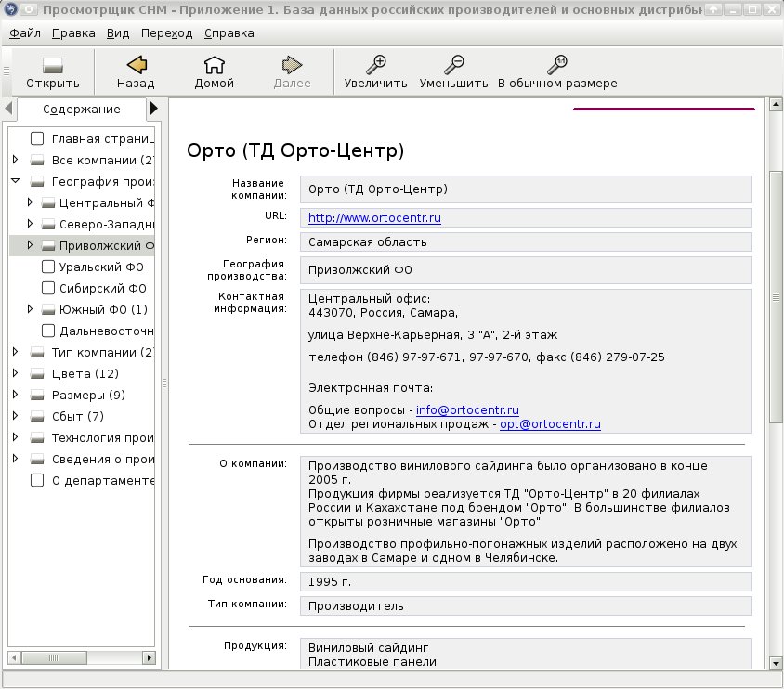Select the Сибирский ФО tree item
This screenshot has height=689, width=784.
click(x=103, y=288)
